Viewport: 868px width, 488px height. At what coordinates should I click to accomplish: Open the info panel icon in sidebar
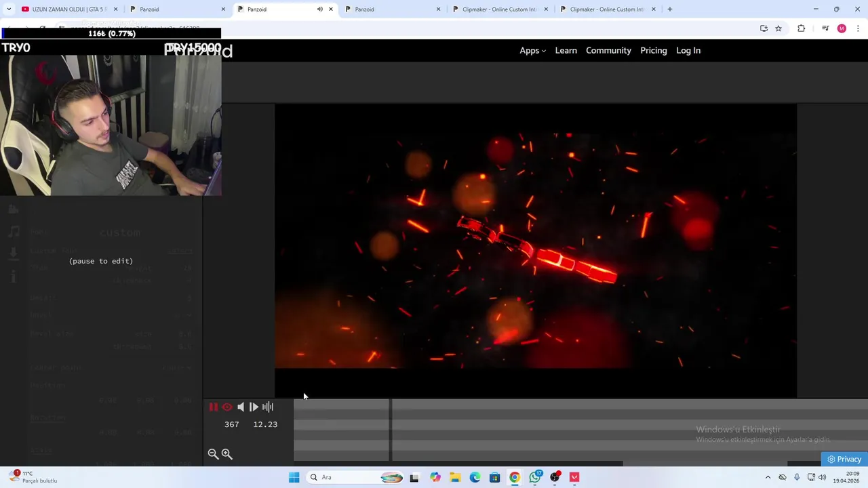click(14, 276)
